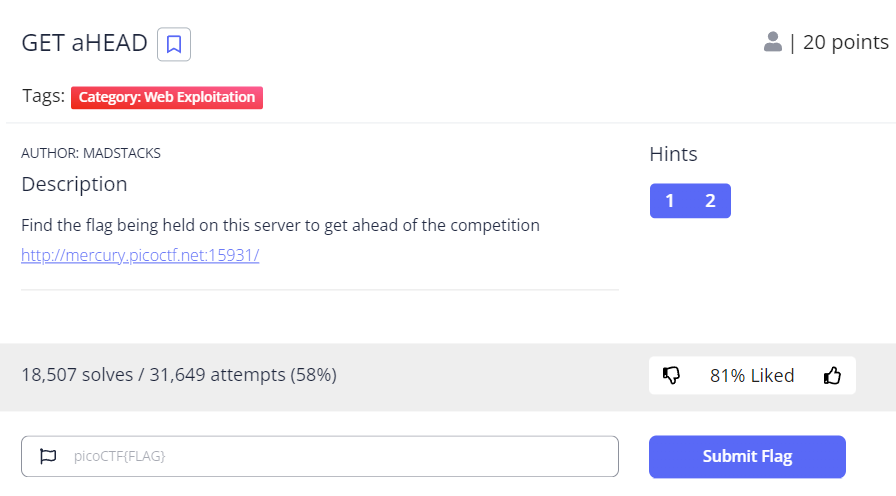This screenshot has width=896, height=496.
Task: Open hint number 1
Action: (670, 201)
